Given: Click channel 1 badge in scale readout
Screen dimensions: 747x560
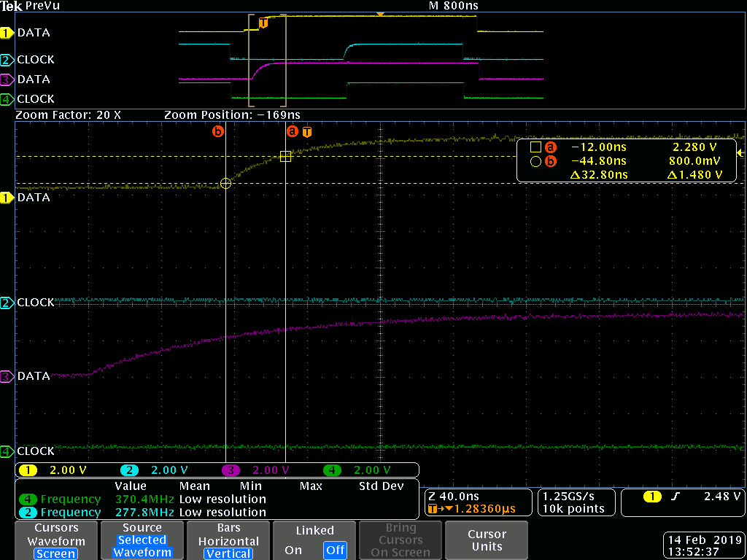Looking at the screenshot, I should click(28, 470).
